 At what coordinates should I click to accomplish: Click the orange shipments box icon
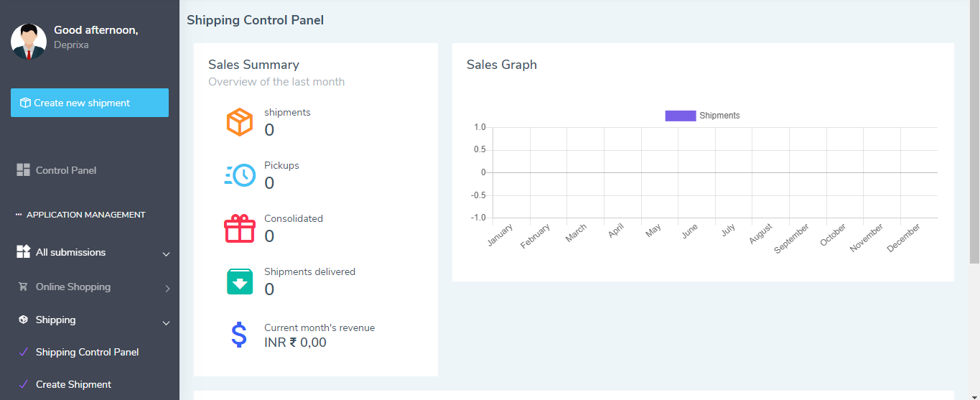(x=240, y=122)
